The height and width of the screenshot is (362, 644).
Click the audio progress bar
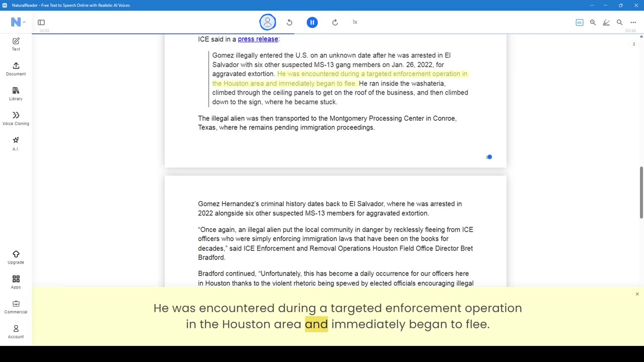[338, 34]
